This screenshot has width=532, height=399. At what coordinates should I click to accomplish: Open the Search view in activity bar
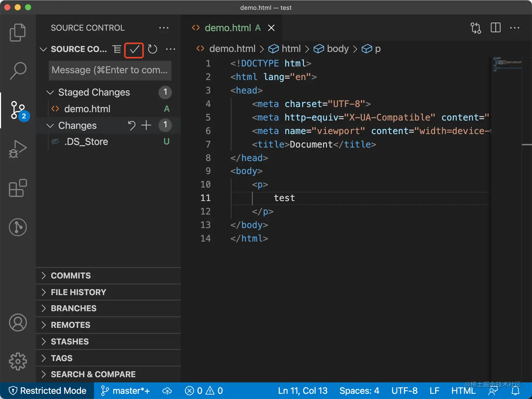click(18, 71)
